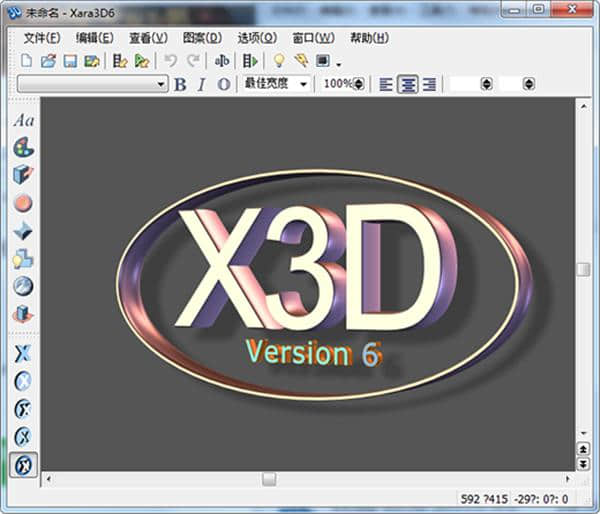Open the extrude cube tool
This screenshot has height=514, width=600.
click(x=23, y=175)
